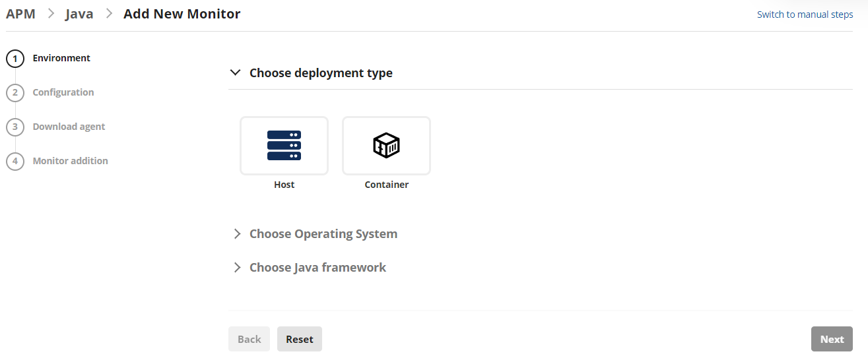Click the Add New Monitor page title

(x=182, y=14)
